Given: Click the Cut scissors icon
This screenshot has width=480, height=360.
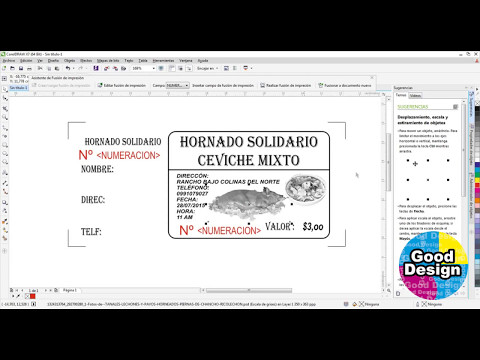Looking at the screenshot, I should pos(40,68).
